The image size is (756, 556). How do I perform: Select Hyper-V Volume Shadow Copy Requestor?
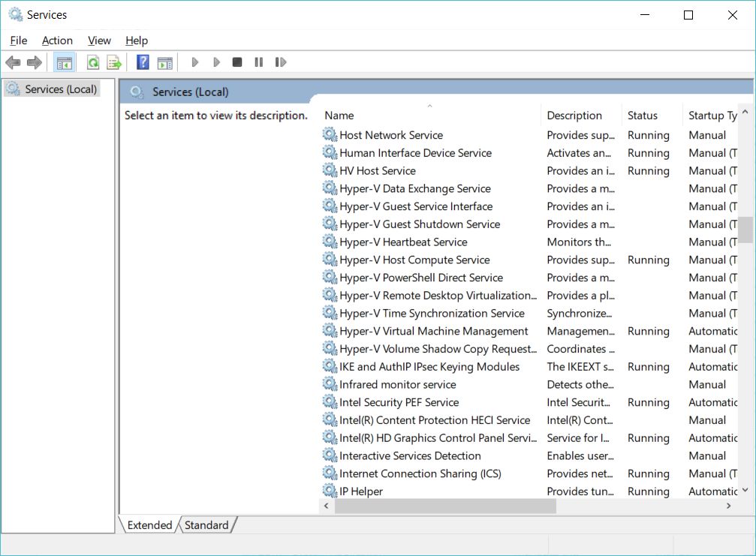[x=529, y=349]
